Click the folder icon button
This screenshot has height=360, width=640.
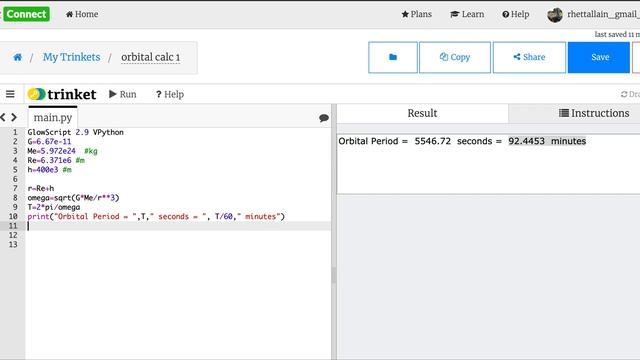pos(393,57)
